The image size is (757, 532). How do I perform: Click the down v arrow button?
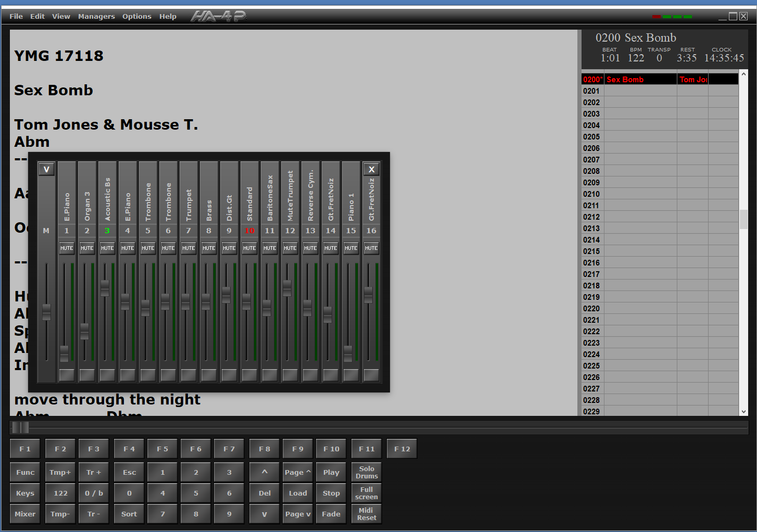pos(264,514)
